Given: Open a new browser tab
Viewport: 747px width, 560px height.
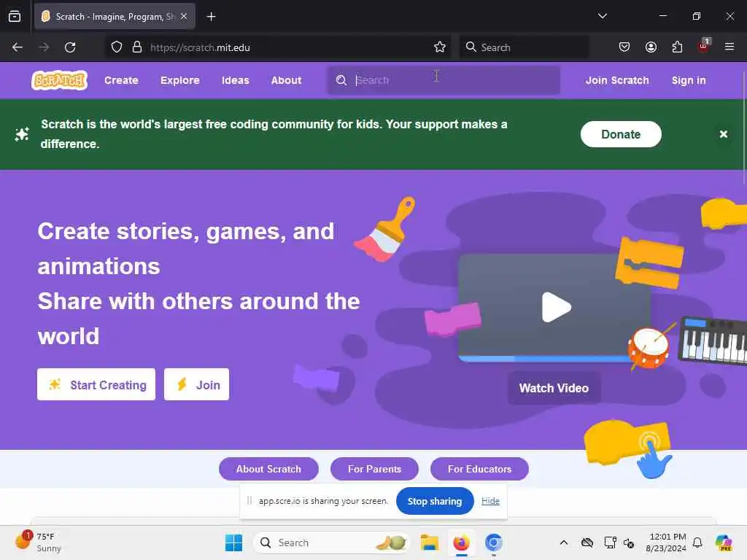Looking at the screenshot, I should tap(211, 17).
